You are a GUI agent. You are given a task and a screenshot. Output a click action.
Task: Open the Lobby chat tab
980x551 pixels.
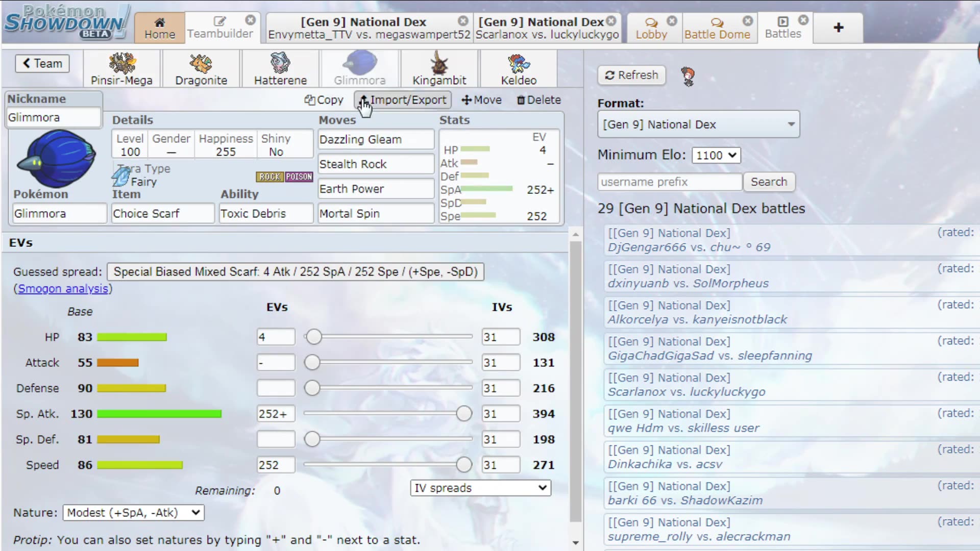[651, 28]
